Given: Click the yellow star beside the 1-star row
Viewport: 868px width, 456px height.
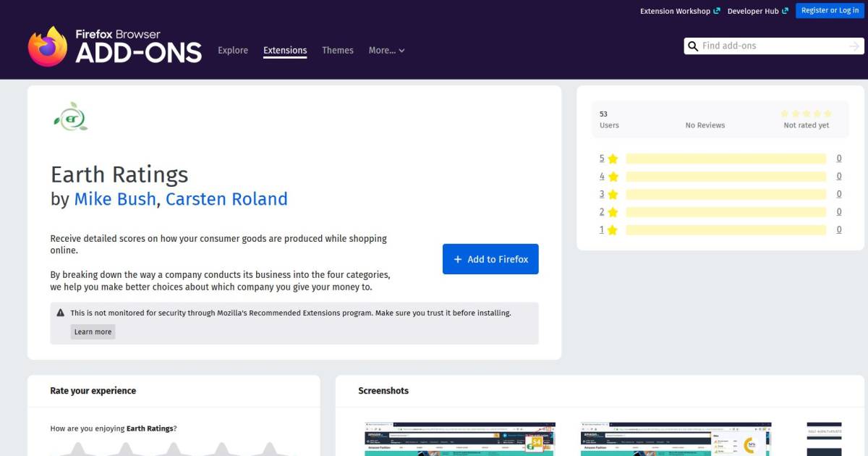Looking at the screenshot, I should [613, 229].
